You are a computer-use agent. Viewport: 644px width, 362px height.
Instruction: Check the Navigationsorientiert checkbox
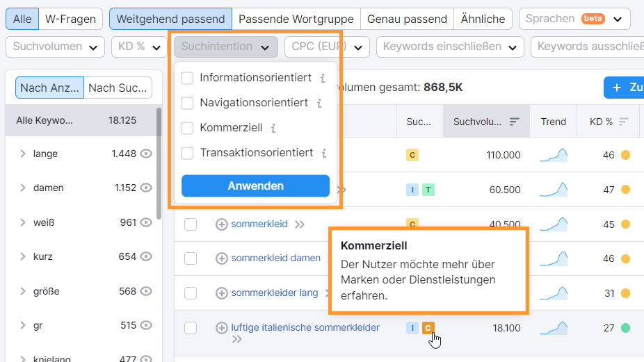[x=187, y=103]
